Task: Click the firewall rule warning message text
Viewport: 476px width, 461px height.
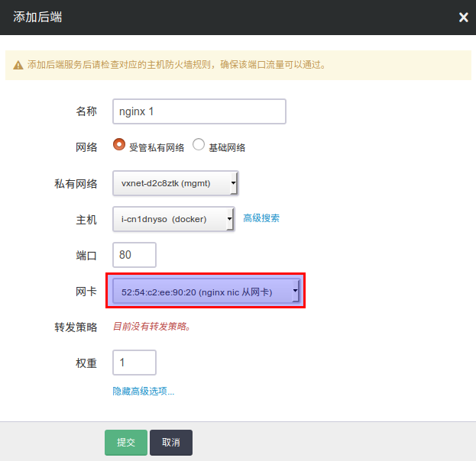Action: tap(177, 66)
